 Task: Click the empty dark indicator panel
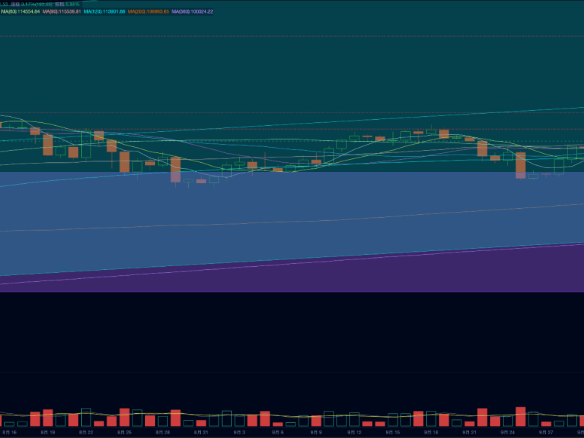coord(292,332)
